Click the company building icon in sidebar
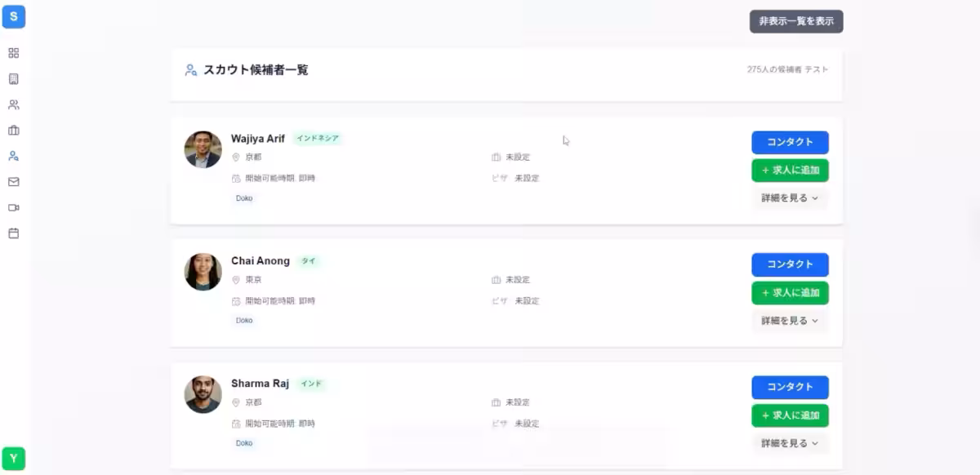 (13, 79)
